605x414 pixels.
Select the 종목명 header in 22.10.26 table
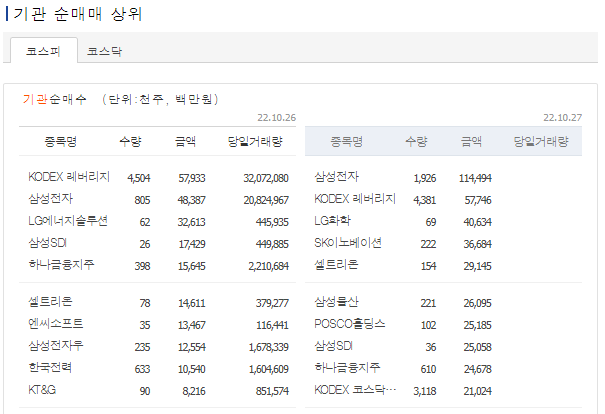[61, 142]
